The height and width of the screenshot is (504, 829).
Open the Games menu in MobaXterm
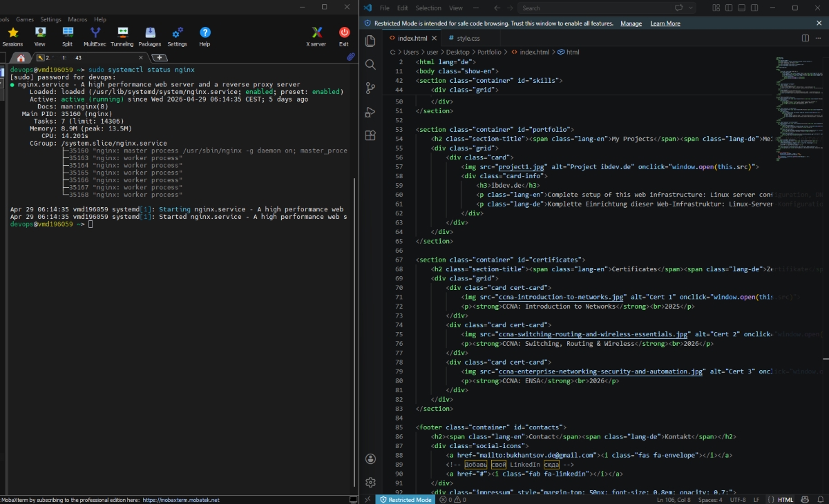tap(25, 19)
